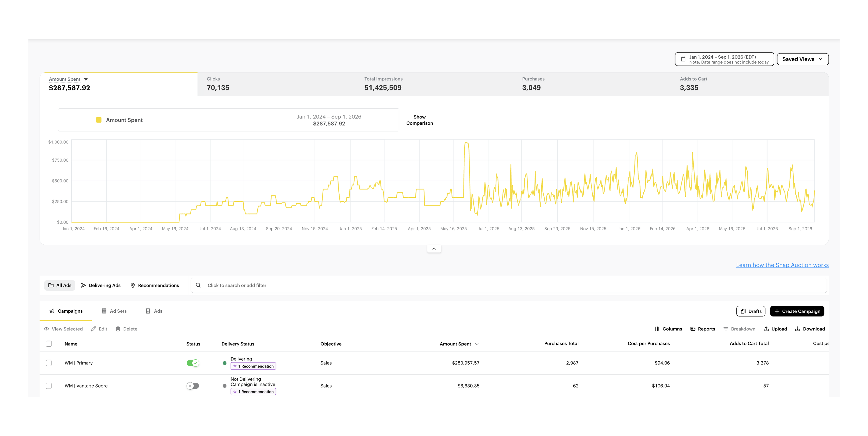This screenshot has width=868, height=436.
Task: Check the WM | Primary row checkbox
Action: (x=49, y=363)
